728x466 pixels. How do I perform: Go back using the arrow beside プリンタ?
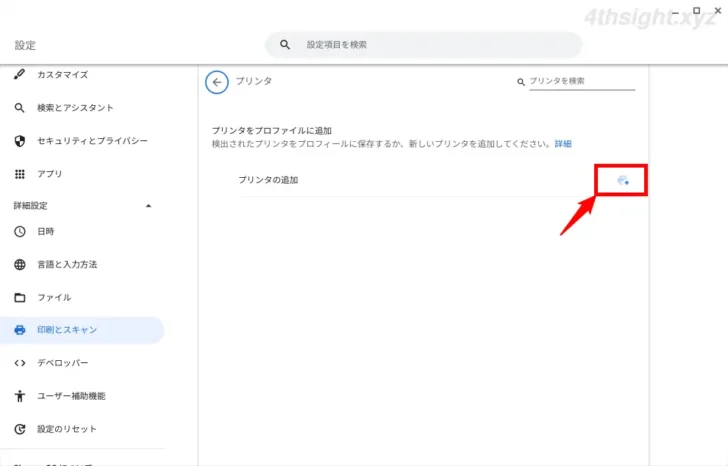(x=217, y=82)
